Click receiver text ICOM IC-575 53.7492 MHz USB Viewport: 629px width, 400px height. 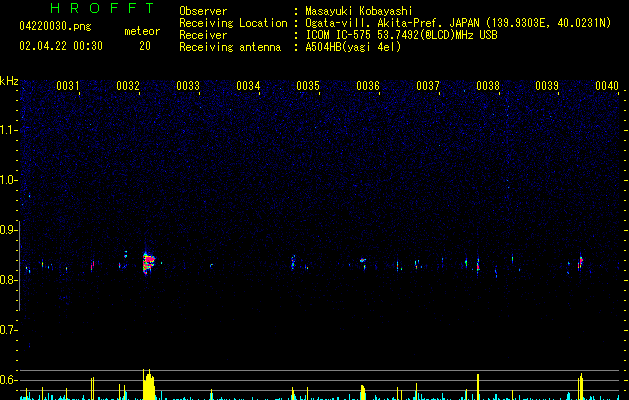click(x=402, y=35)
